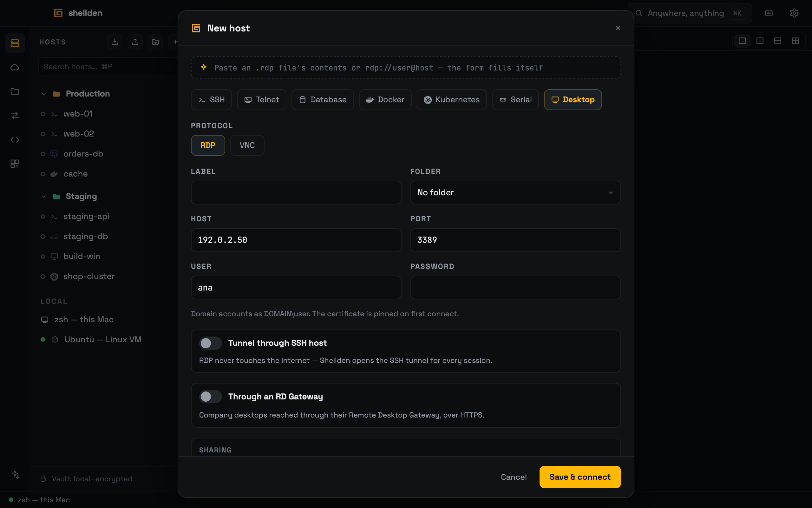Collapse the Production folder chevron
812x508 pixels.
click(x=44, y=94)
